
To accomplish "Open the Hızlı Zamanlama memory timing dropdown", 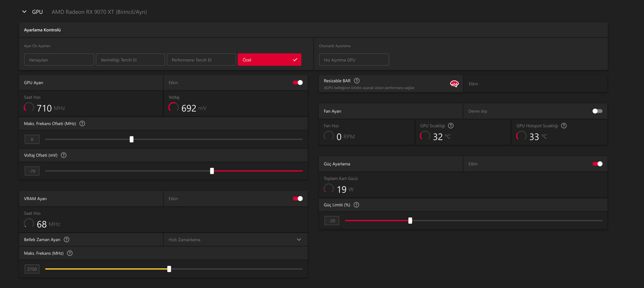I will [x=235, y=239].
